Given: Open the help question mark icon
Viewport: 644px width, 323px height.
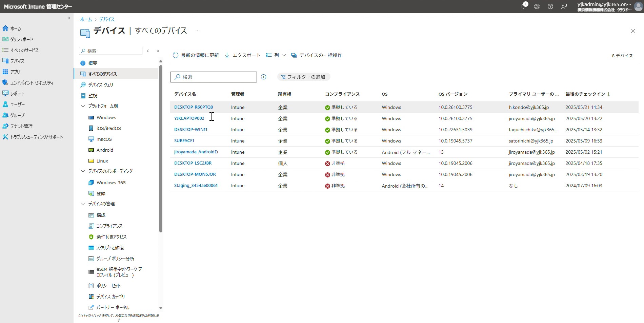Looking at the screenshot, I should tap(550, 6).
